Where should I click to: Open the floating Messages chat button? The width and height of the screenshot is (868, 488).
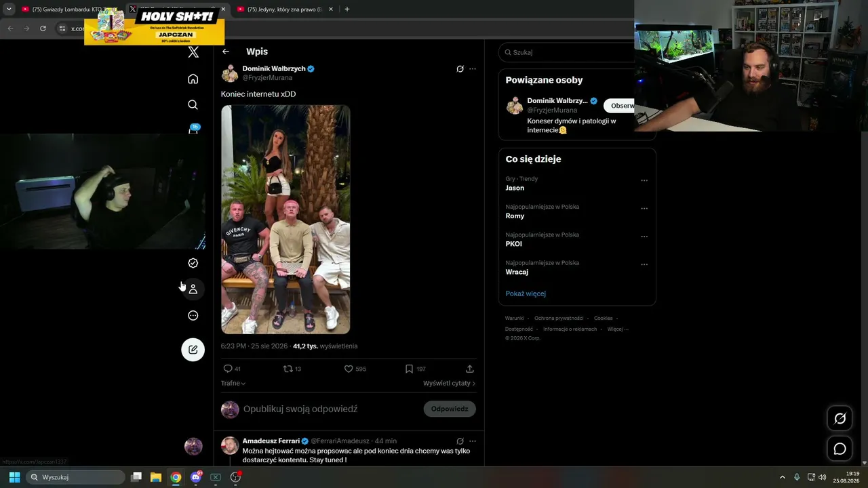click(840, 449)
